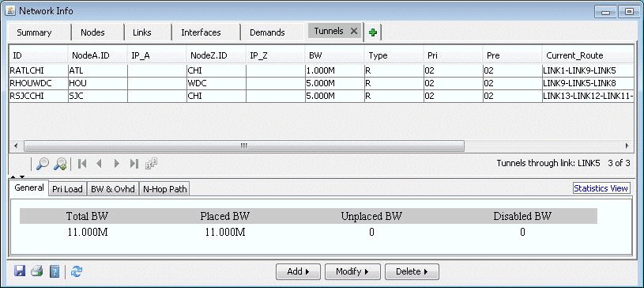Sort by the ID column header
644x288 pixels.
pyautogui.click(x=39, y=55)
